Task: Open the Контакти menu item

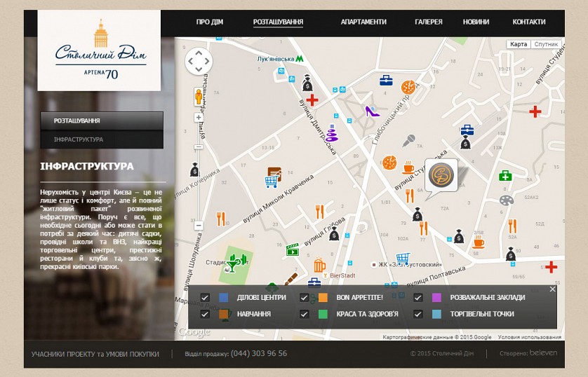Action: pyautogui.click(x=529, y=22)
